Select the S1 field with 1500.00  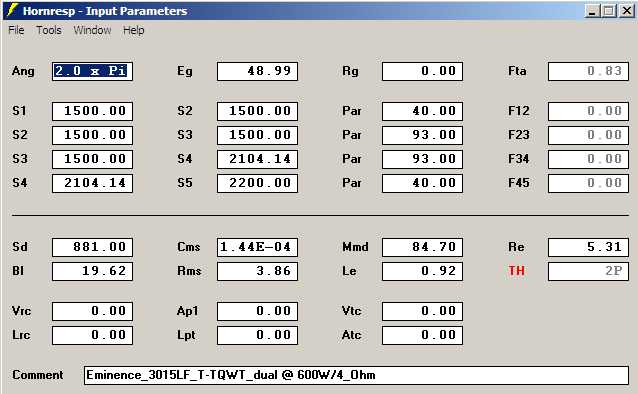coord(92,111)
